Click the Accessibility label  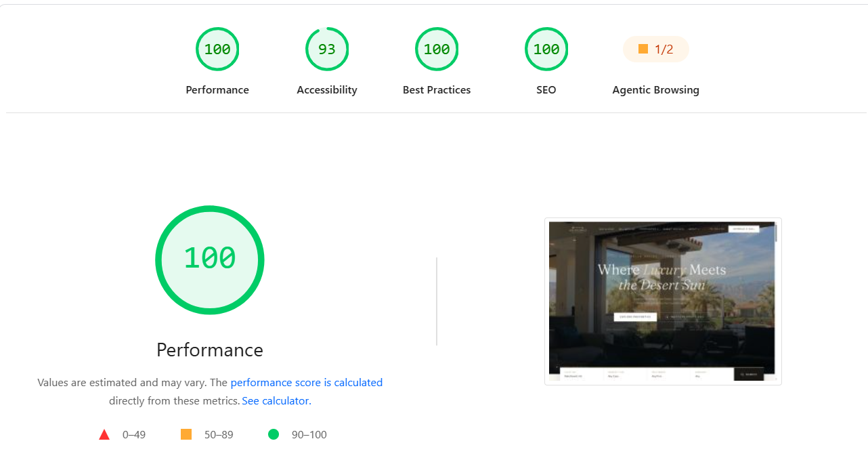[327, 90]
